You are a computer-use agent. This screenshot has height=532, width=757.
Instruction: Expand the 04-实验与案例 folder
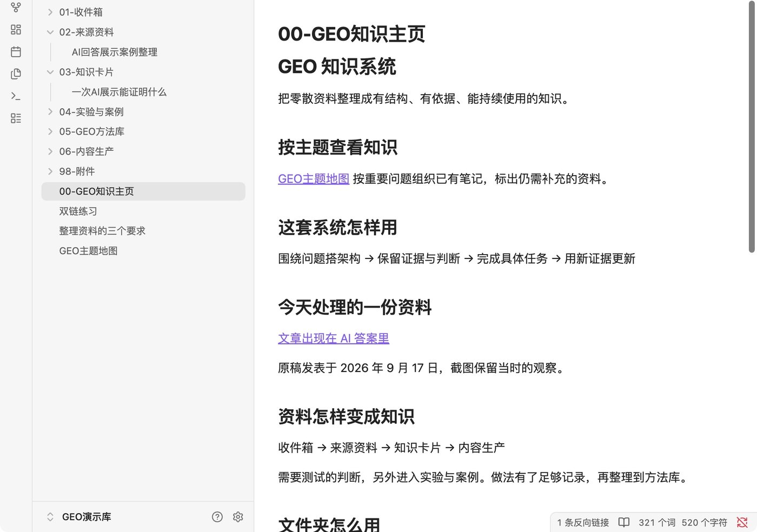[x=50, y=112]
